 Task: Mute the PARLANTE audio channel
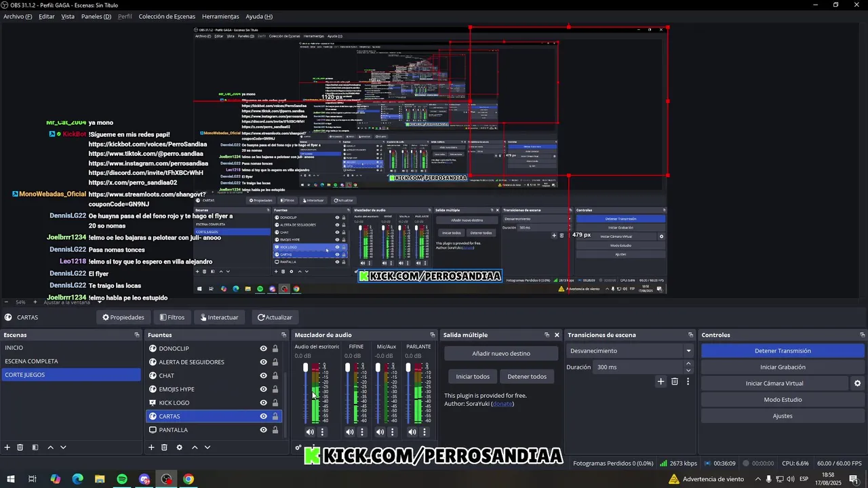click(412, 432)
